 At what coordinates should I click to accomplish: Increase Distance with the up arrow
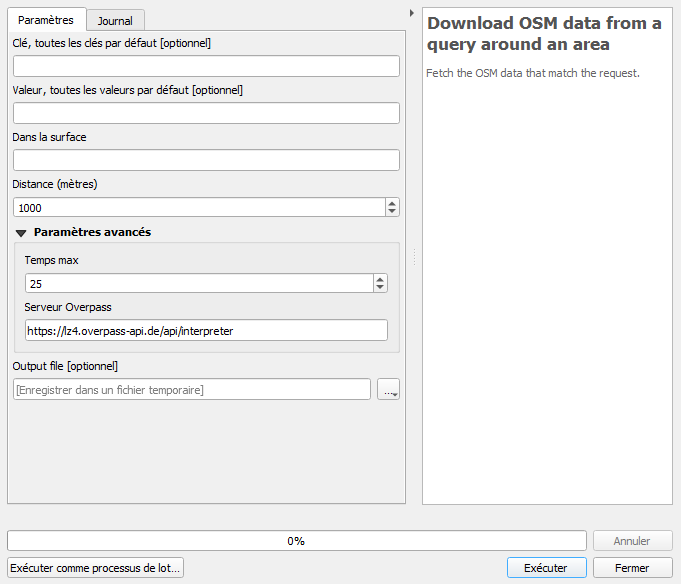click(x=392, y=203)
